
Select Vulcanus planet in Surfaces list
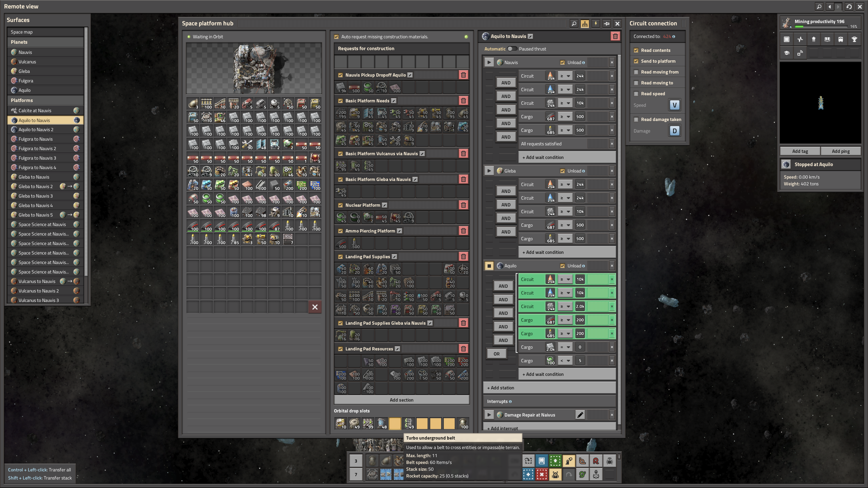coord(45,62)
